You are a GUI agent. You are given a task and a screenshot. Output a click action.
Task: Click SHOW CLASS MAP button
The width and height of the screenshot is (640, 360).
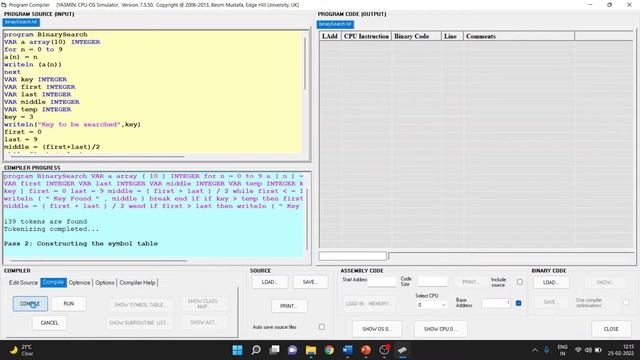point(203,304)
